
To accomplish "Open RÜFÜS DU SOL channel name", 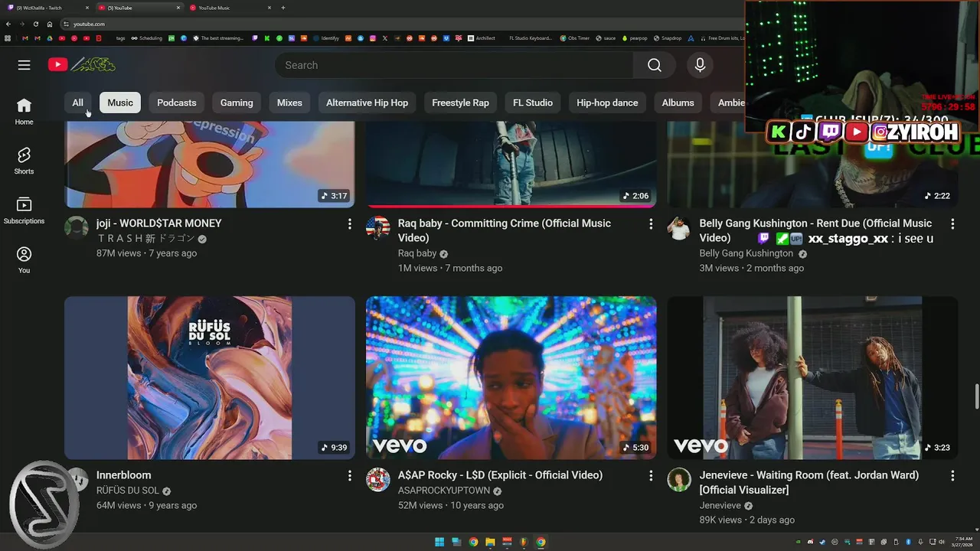I will (x=128, y=491).
